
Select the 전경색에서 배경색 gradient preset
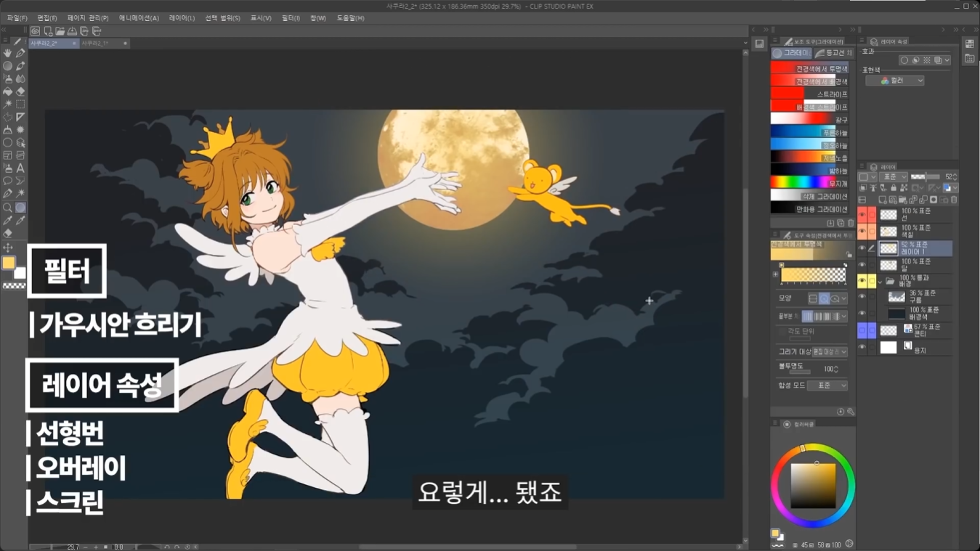pos(809,81)
